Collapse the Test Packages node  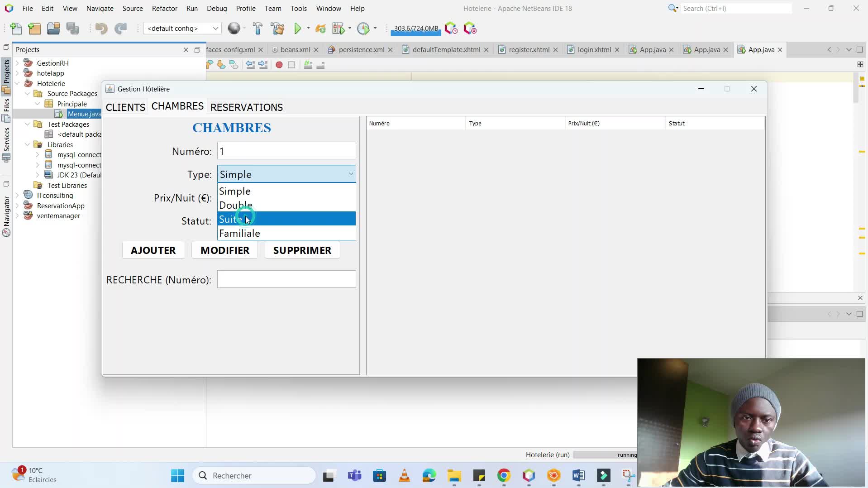coord(28,124)
